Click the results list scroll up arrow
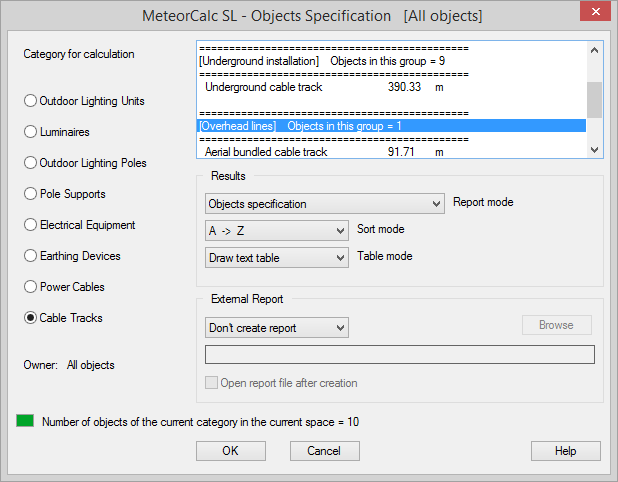This screenshot has height=482, width=618. point(595,50)
